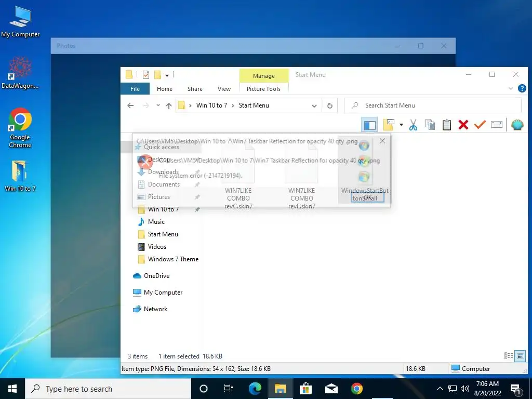Switch to details view layout
The width and height of the screenshot is (532, 399).
click(x=508, y=356)
